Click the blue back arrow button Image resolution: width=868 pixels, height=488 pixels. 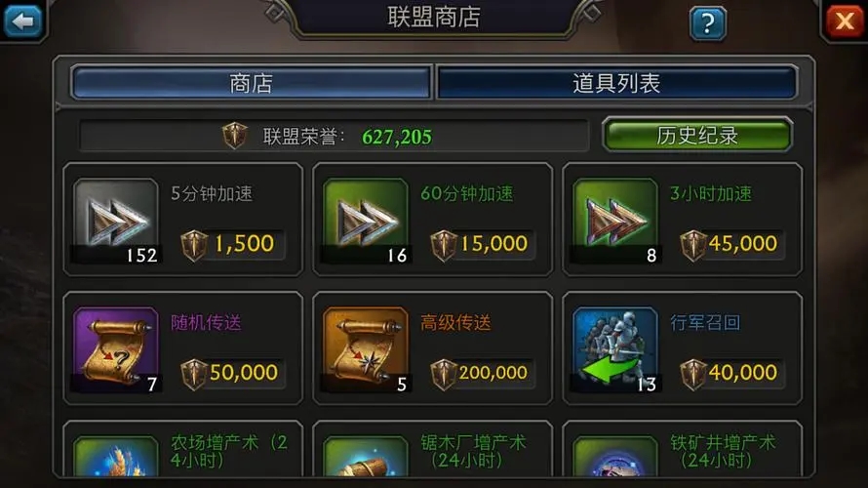[x=22, y=21]
